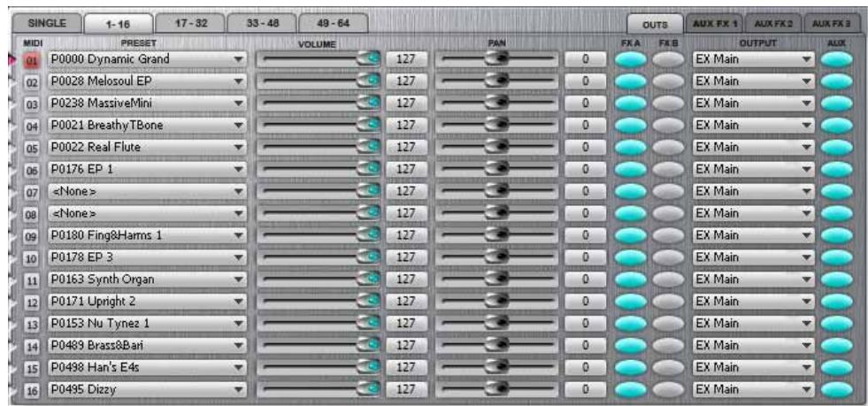Open preset list for channel 07 <None>
The height and width of the screenshot is (406, 868).
(147, 191)
